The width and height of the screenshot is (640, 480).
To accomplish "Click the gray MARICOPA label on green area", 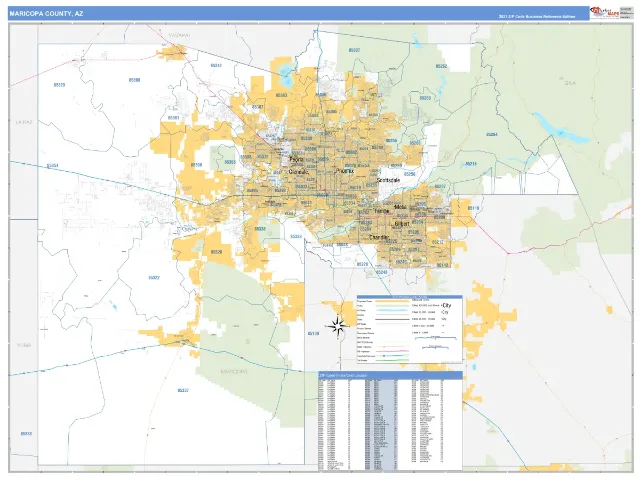I will pyautogui.click(x=233, y=371).
